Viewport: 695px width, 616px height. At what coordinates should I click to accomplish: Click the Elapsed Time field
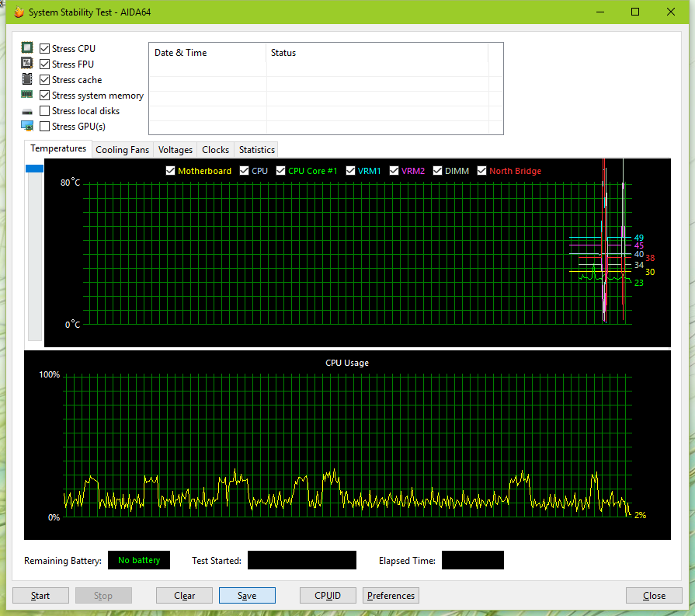pyautogui.click(x=472, y=560)
